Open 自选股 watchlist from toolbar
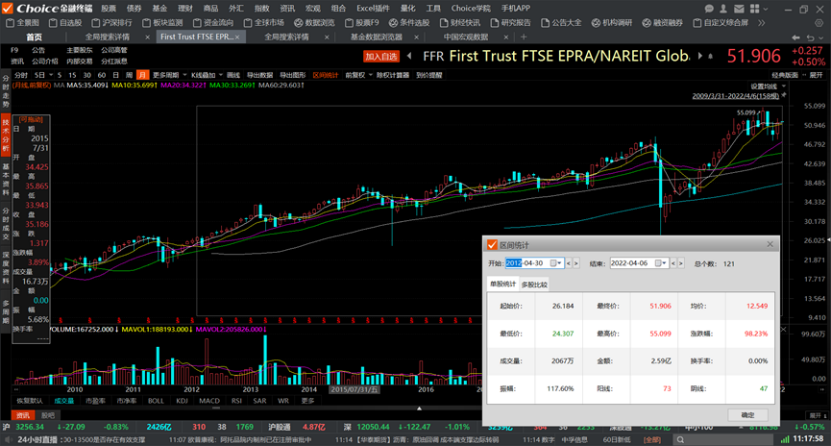 66,21
